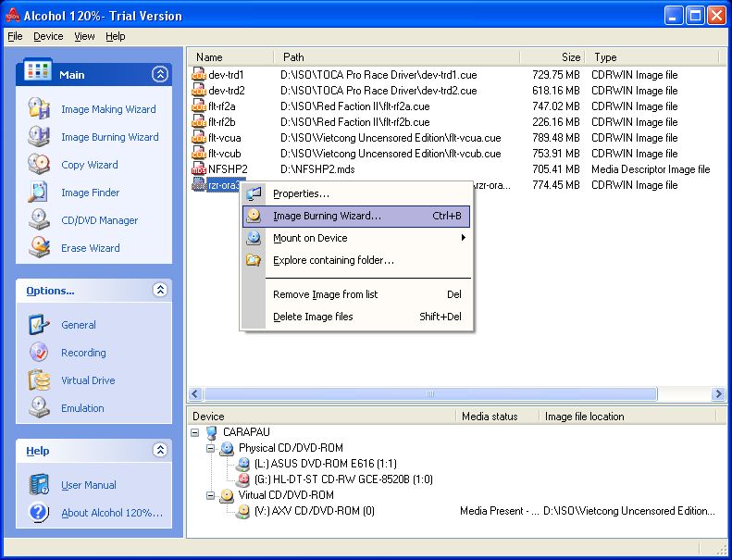Click the Emulation options icon
Screen dimensions: 732x560
pyautogui.click(x=39, y=408)
